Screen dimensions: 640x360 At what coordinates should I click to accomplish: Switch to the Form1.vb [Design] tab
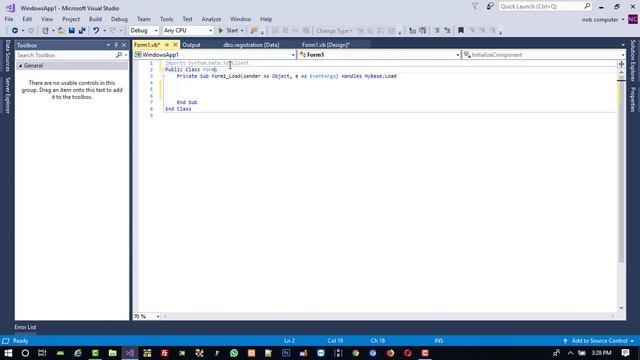click(x=326, y=45)
